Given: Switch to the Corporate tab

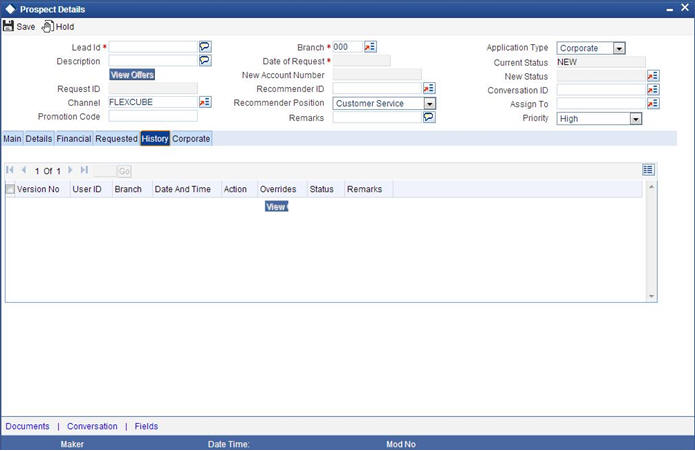Looking at the screenshot, I should [x=191, y=139].
